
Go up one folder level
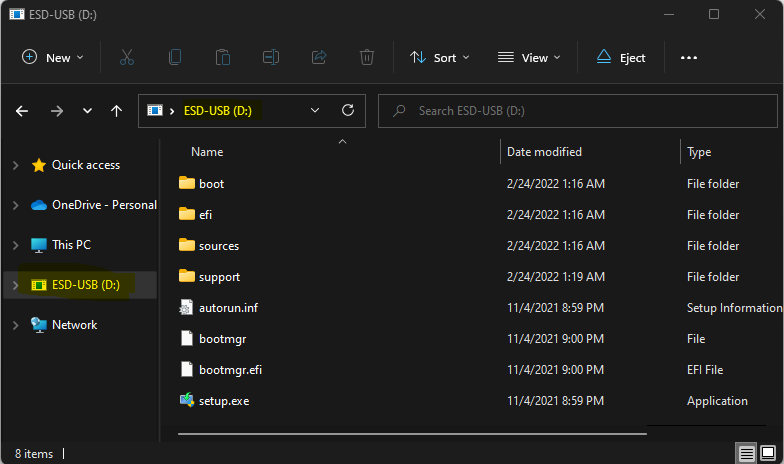tap(116, 111)
